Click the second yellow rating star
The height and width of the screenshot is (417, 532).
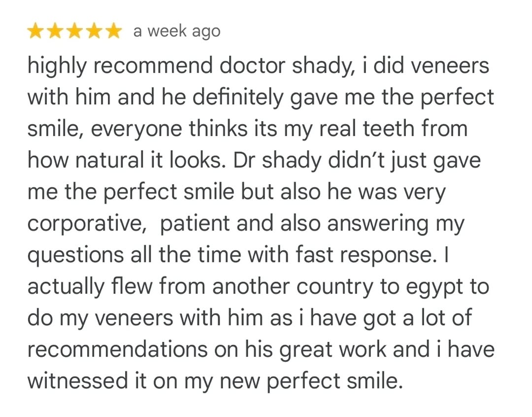(55, 32)
